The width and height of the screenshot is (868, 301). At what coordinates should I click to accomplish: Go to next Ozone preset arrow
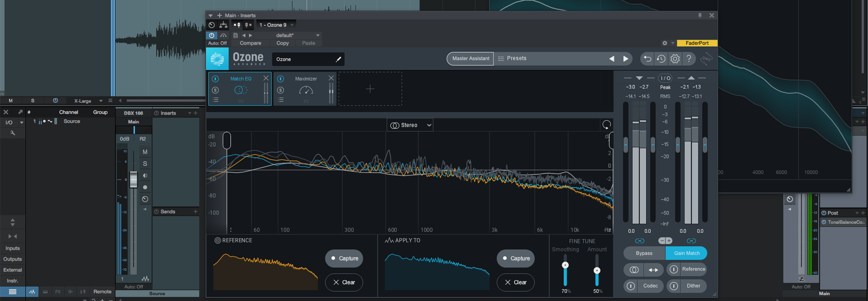[x=626, y=59]
